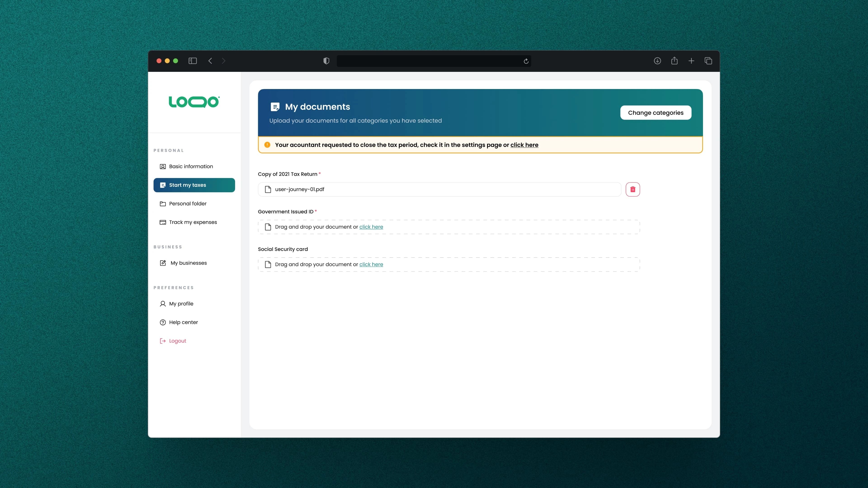The image size is (868, 488).
Task: Click the browser reload icon
Action: 526,61
